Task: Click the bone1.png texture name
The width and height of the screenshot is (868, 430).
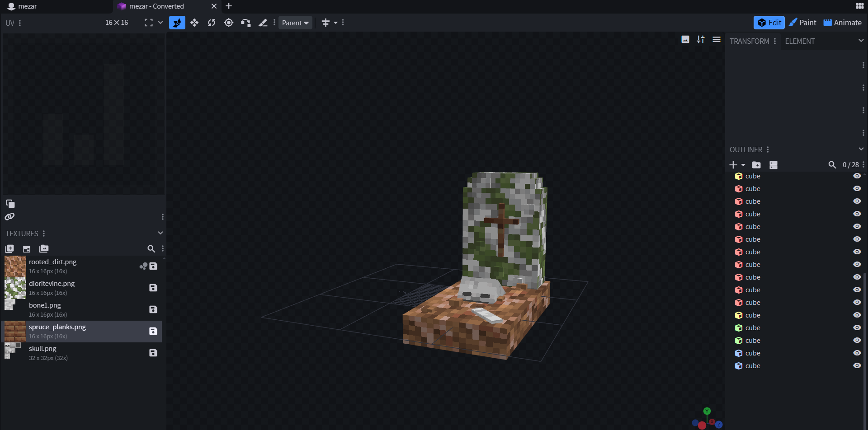Action: tap(45, 305)
